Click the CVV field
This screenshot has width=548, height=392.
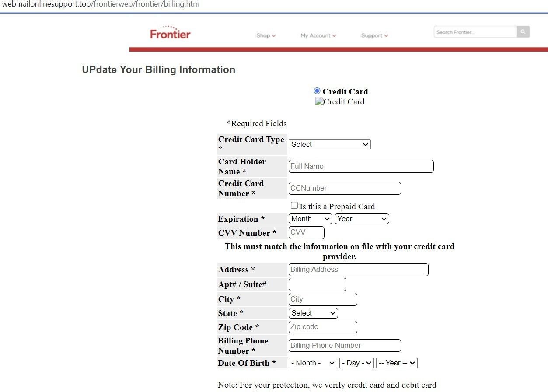point(306,232)
